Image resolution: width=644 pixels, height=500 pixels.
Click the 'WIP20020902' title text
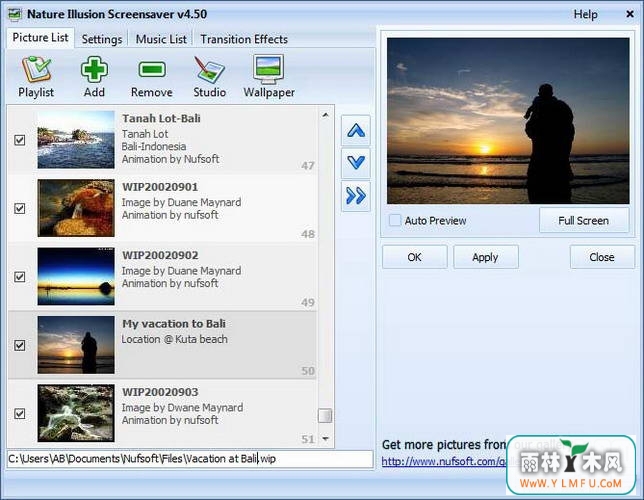[x=160, y=255]
